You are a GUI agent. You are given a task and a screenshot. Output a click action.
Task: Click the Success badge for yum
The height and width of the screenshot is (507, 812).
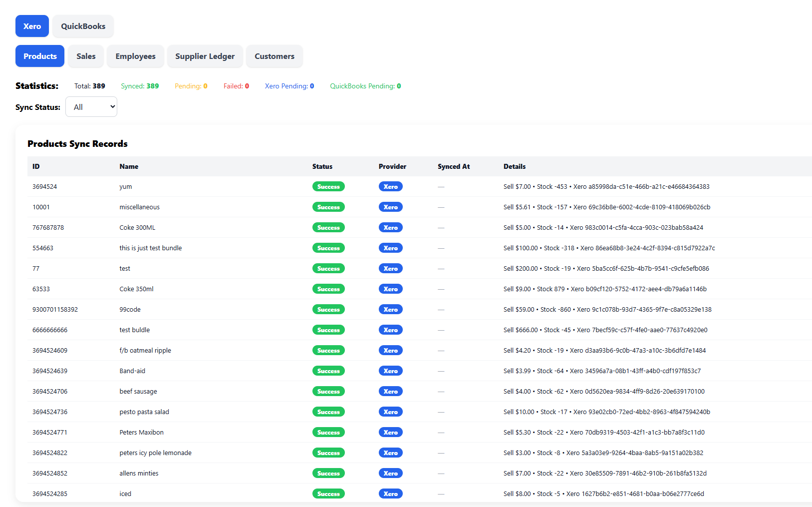[328, 186]
